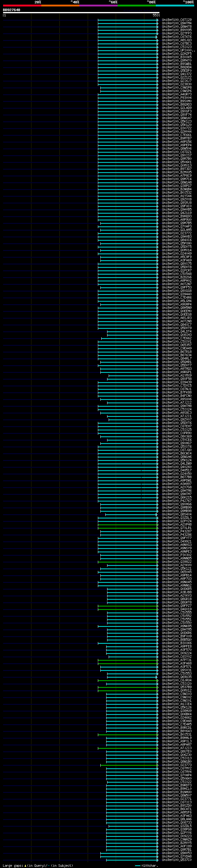Open hit UniRef100_Q8W4T8
Image resolution: width=197 pixels, height=868 pixels.
click(176, 27)
